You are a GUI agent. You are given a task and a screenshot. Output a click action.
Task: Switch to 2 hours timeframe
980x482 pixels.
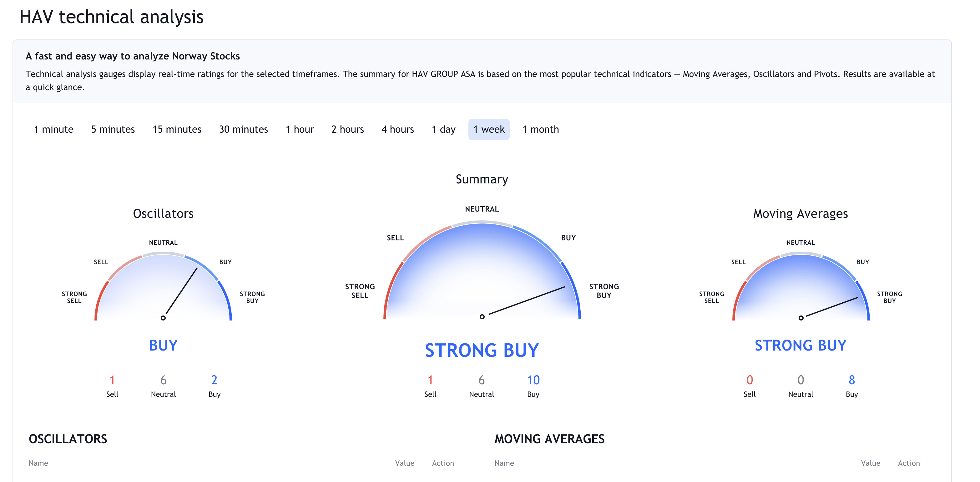point(347,130)
